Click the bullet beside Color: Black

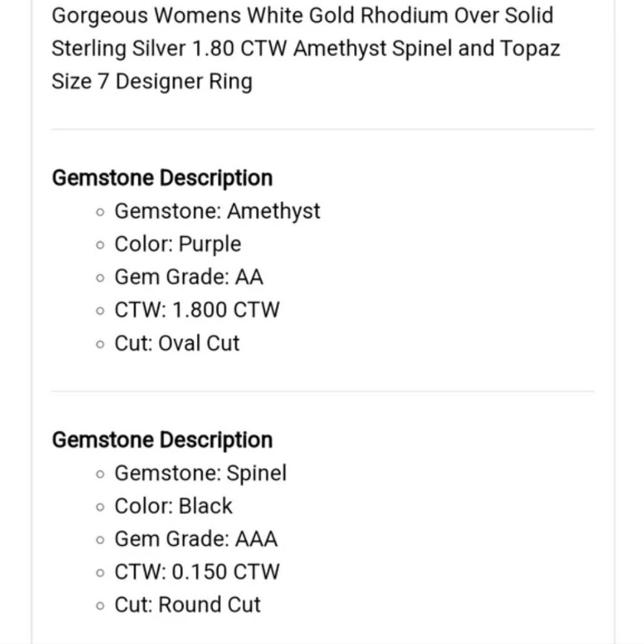click(100, 507)
